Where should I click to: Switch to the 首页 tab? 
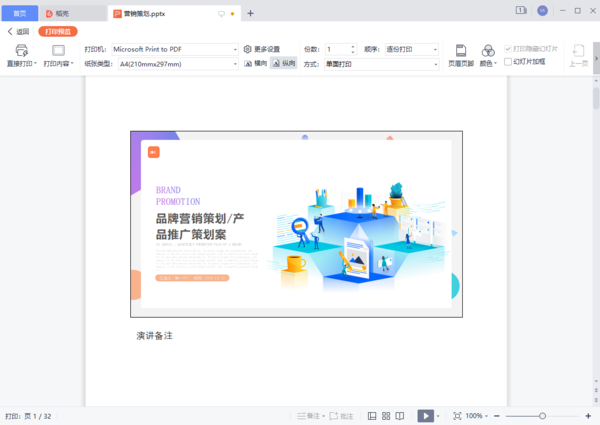click(x=19, y=13)
